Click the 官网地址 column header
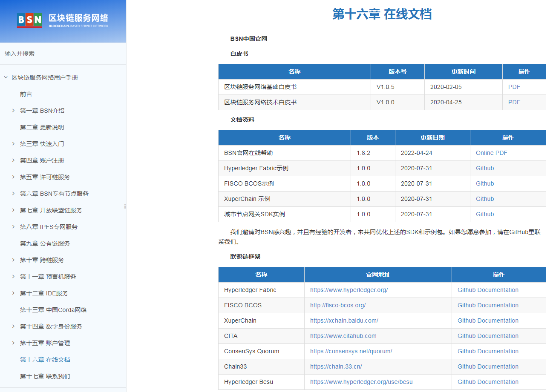The height and width of the screenshot is (392, 553). tap(378, 275)
